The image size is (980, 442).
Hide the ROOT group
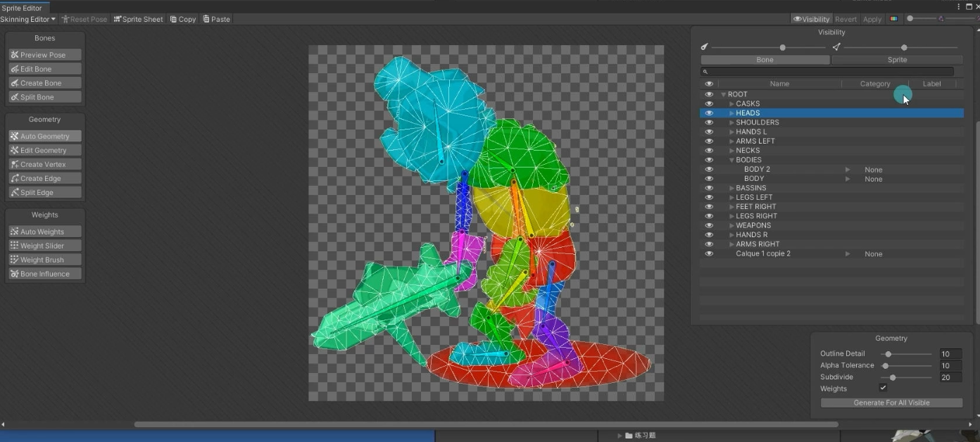[709, 94]
